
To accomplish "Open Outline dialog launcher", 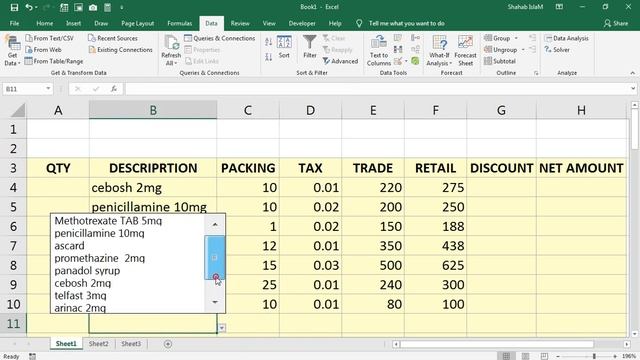I will pos(536,73).
